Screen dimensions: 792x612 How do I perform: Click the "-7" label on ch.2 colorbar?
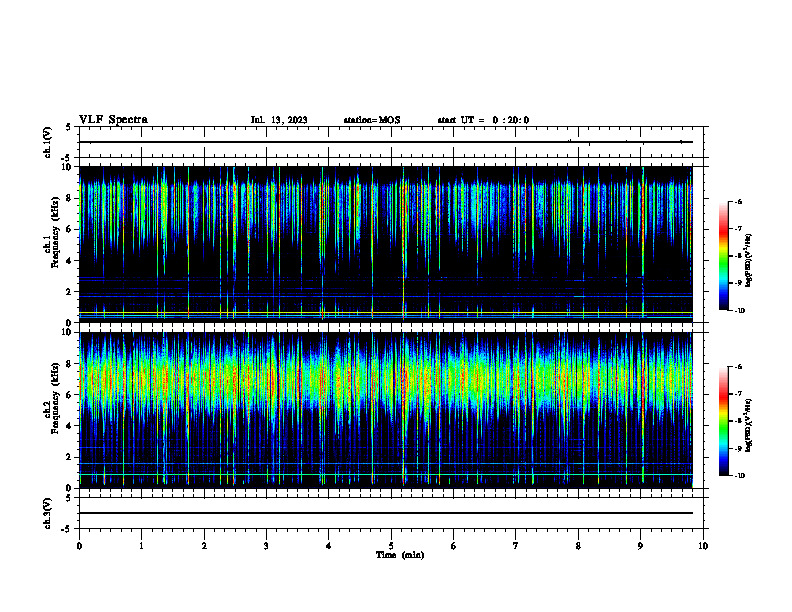coord(738,394)
